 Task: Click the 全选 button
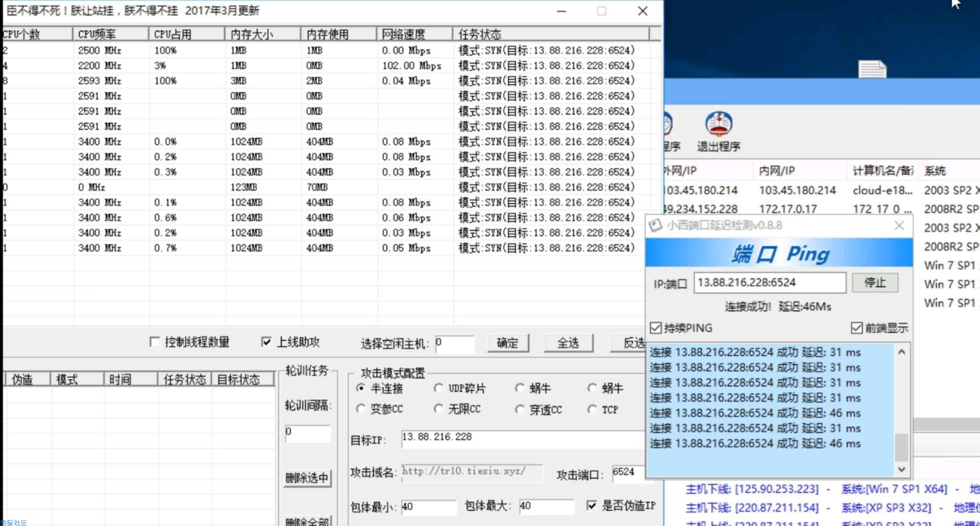(x=568, y=343)
